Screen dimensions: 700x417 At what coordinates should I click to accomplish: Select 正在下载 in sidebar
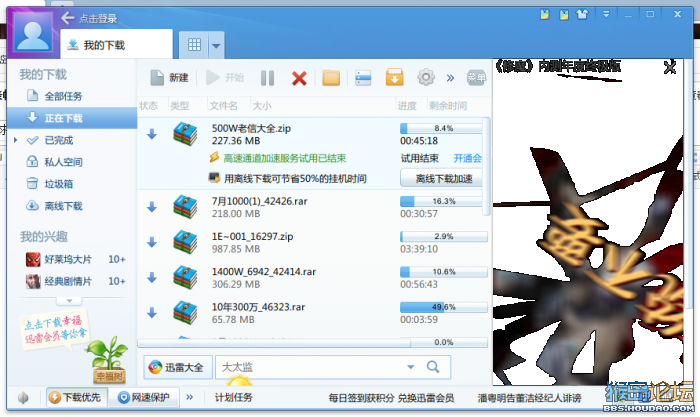click(71, 118)
